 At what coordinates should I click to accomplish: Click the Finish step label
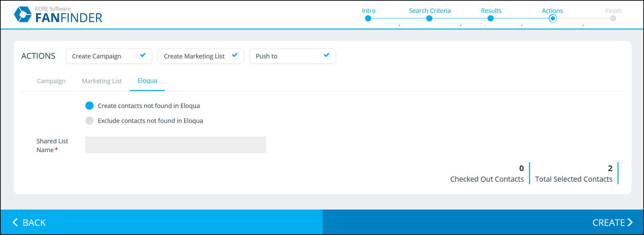click(x=613, y=11)
